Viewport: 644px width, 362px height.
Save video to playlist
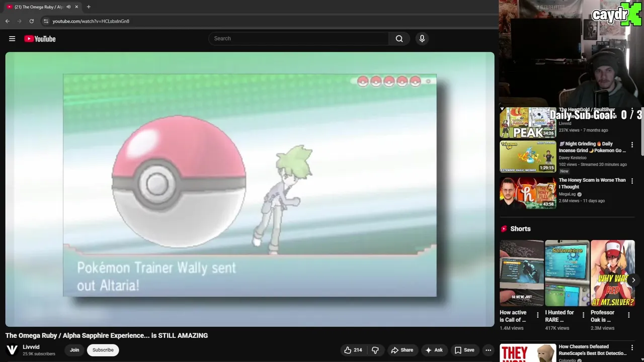point(464,350)
